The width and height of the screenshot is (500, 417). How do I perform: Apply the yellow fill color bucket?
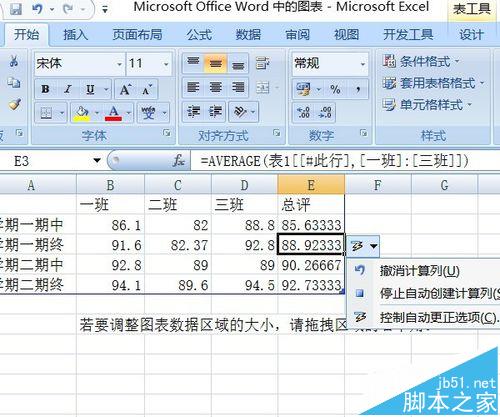tap(81, 113)
